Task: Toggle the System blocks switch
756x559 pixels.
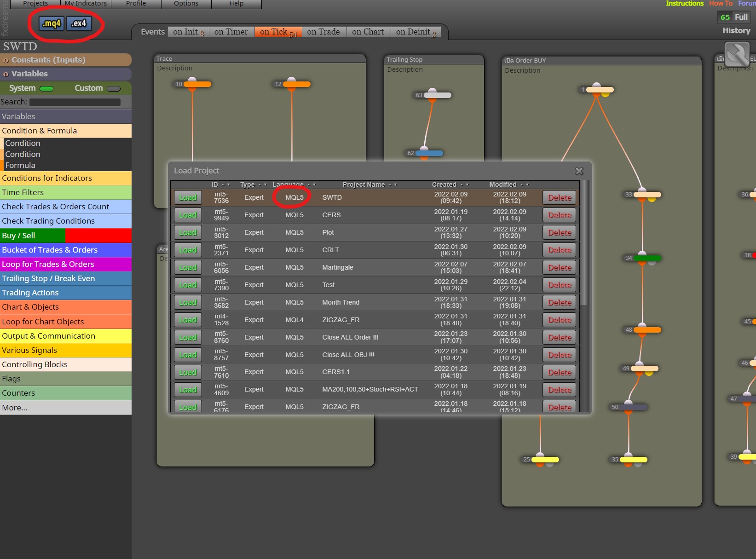Action: 46,88
